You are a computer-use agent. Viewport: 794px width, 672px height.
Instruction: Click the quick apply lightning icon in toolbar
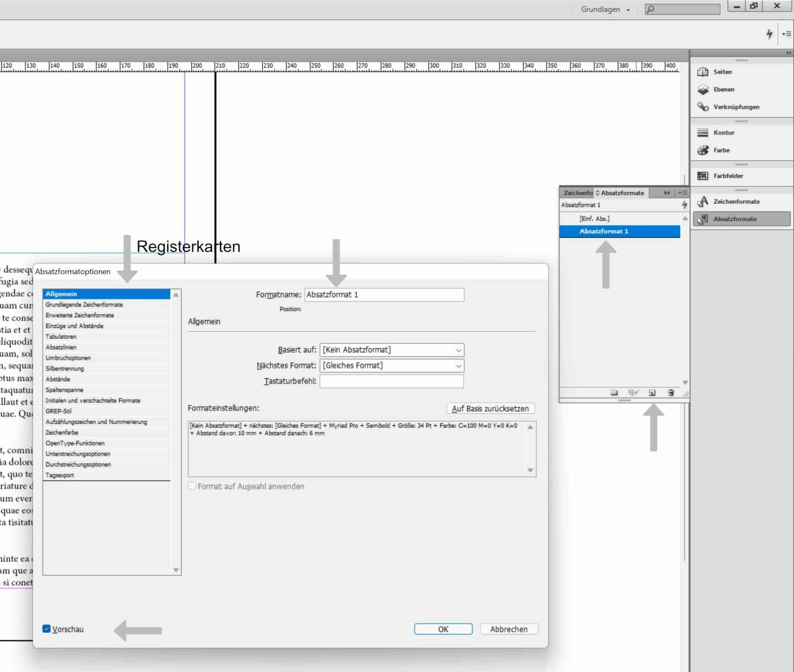[769, 34]
